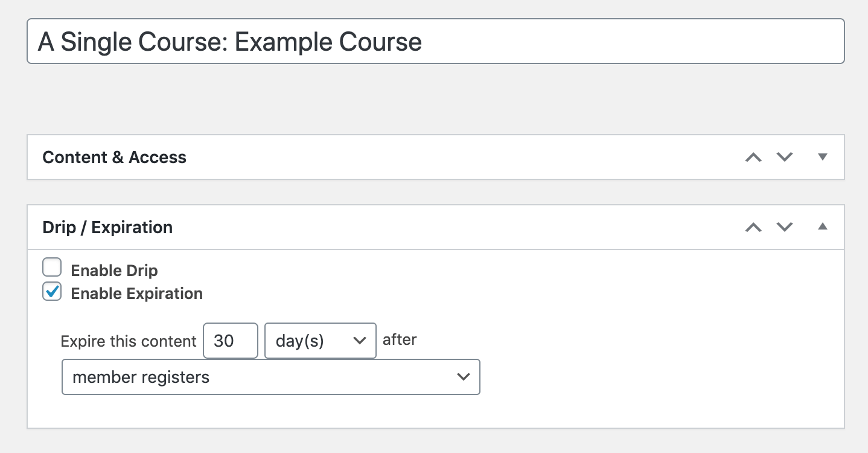868x453 pixels.
Task: Click the Drip / Expiration collapse triangle
Action: 822,227
